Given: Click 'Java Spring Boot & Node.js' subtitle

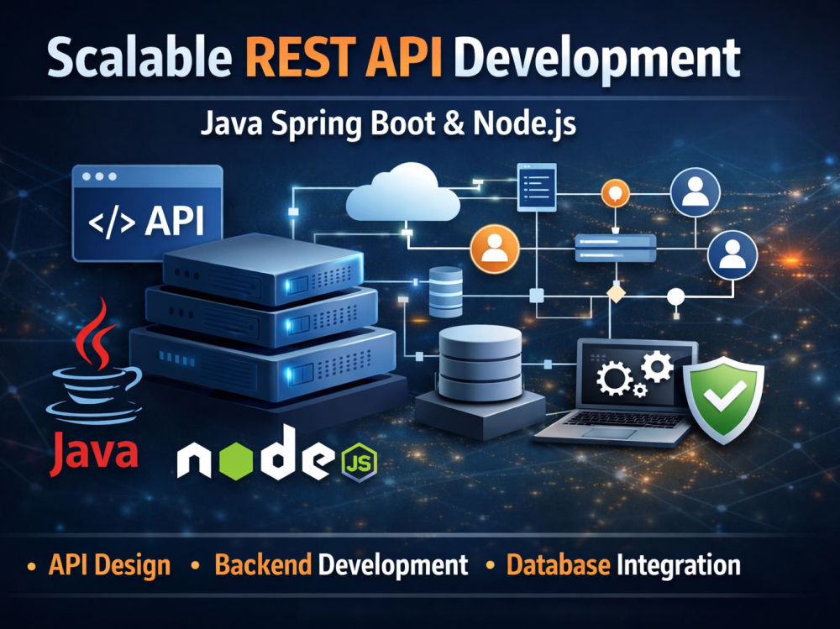Looking at the screenshot, I should tap(388, 125).
